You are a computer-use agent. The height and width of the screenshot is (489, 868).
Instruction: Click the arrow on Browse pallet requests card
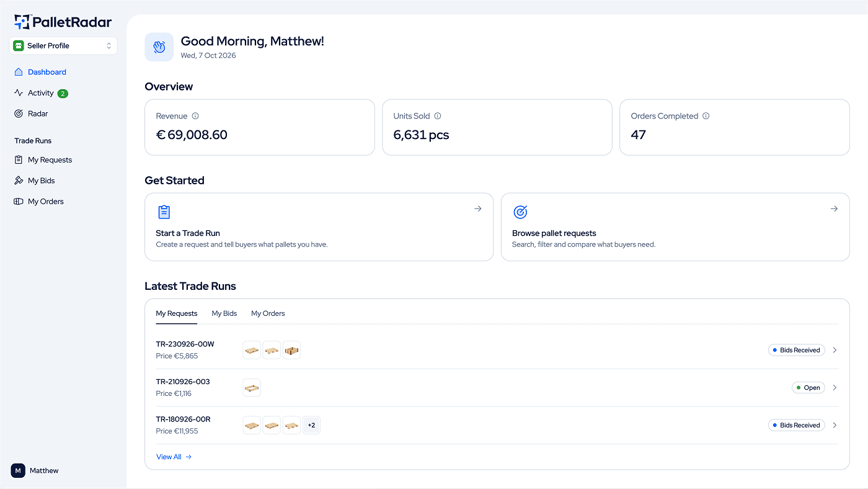(834, 209)
